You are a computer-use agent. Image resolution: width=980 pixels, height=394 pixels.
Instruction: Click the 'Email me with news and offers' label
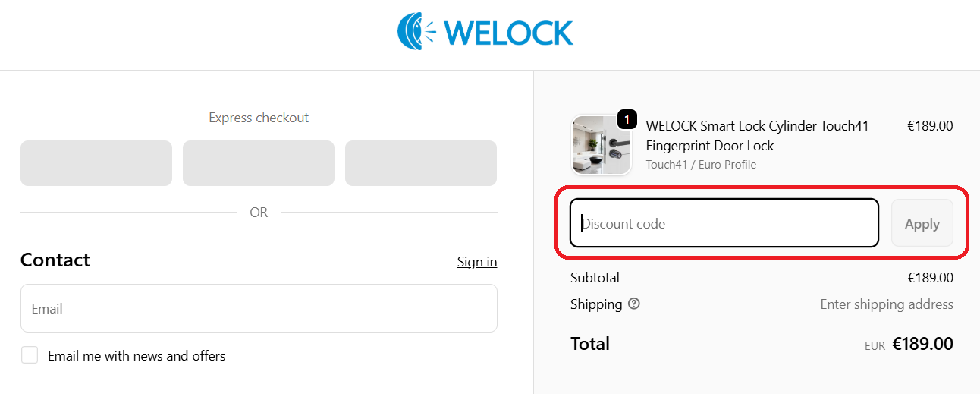pyautogui.click(x=137, y=356)
